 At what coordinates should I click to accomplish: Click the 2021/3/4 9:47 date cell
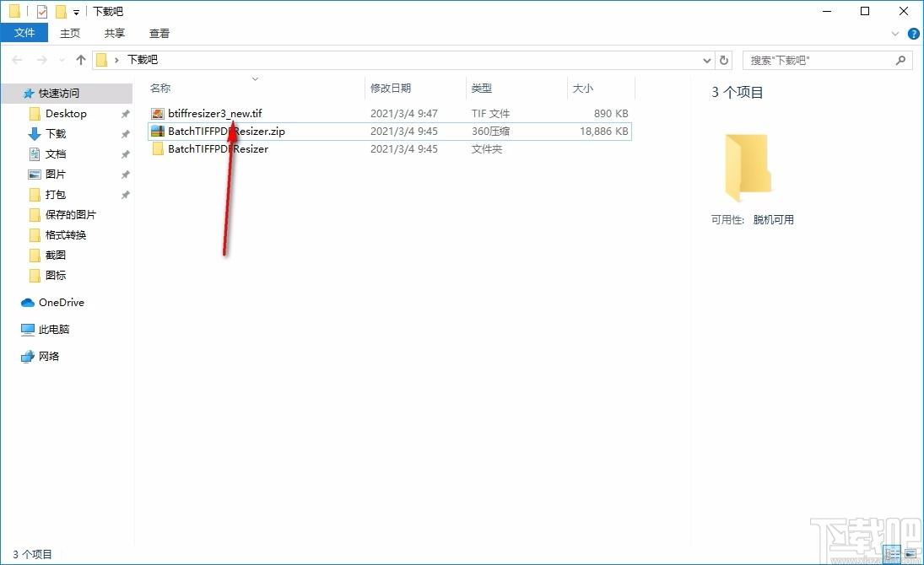click(x=403, y=113)
